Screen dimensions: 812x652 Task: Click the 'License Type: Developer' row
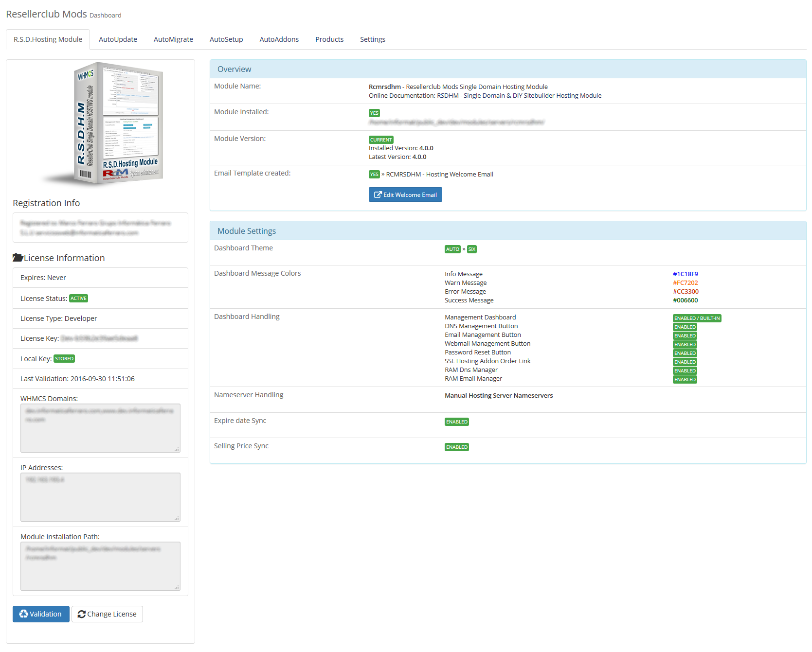tap(100, 318)
